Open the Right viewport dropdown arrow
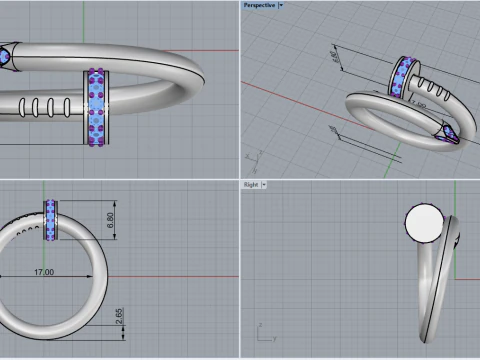 point(264,185)
